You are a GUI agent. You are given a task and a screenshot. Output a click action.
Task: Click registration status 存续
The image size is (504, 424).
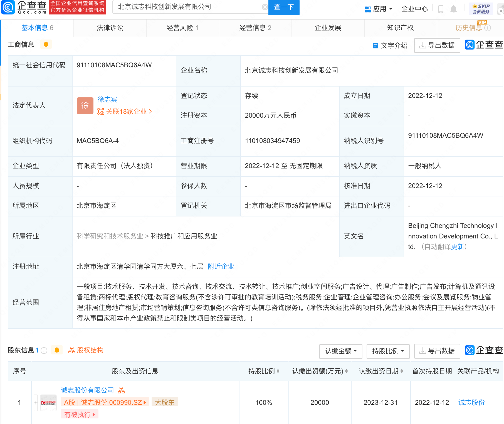[x=251, y=96]
